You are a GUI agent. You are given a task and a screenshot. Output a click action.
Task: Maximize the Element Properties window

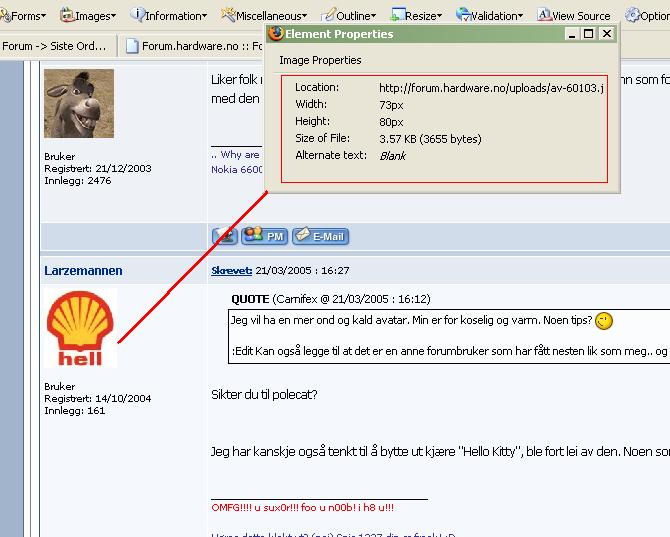[x=588, y=34]
